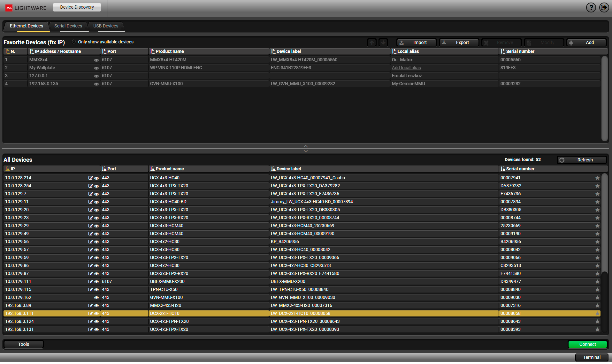Screen dimensions: 612x364
Task: Click edit icon for 10.0.129.29
Action: tap(90, 226)
